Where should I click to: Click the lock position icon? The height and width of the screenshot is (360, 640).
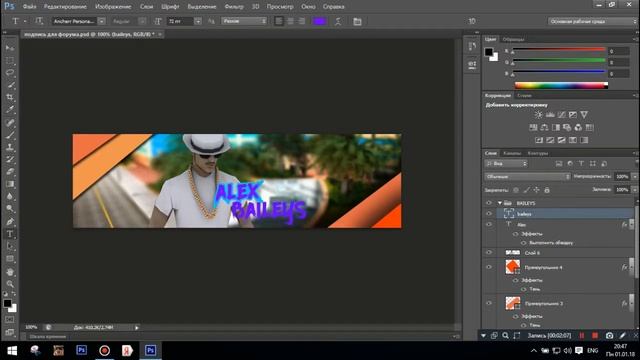click(x=536, y=190)
